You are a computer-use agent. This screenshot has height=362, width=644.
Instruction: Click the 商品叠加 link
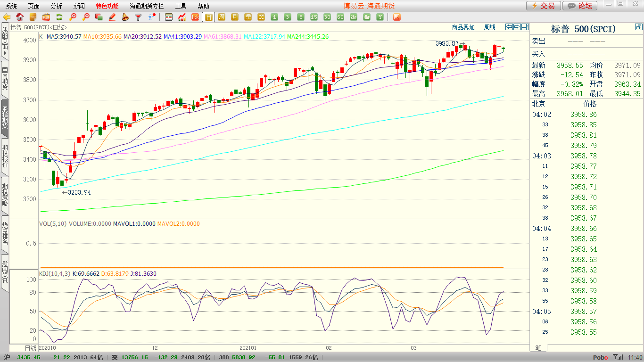tap(463, 27)
